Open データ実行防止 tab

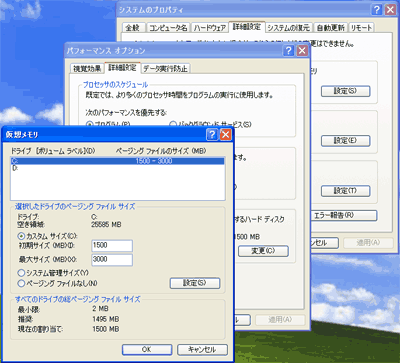[x=165, y=68]
